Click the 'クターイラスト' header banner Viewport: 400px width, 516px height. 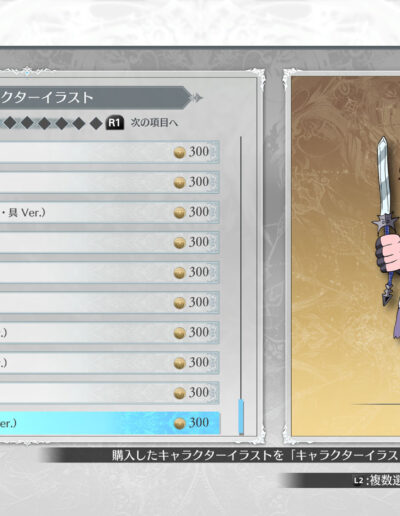coord(93,98)
